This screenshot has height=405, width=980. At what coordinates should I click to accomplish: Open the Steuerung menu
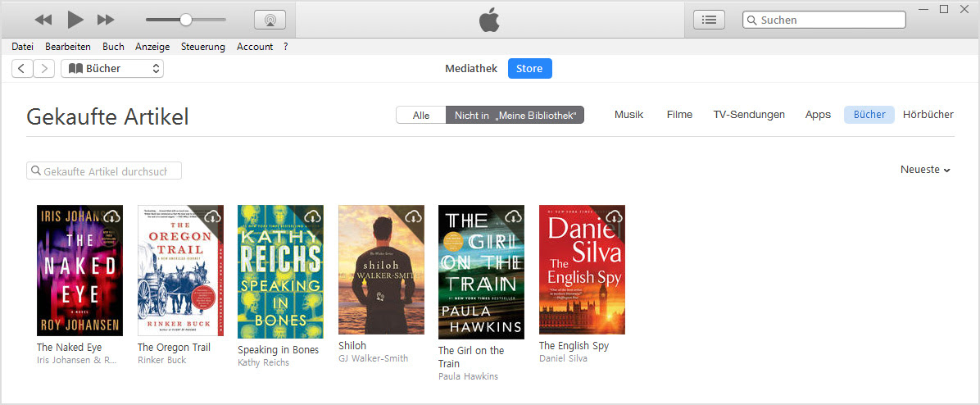202,46
